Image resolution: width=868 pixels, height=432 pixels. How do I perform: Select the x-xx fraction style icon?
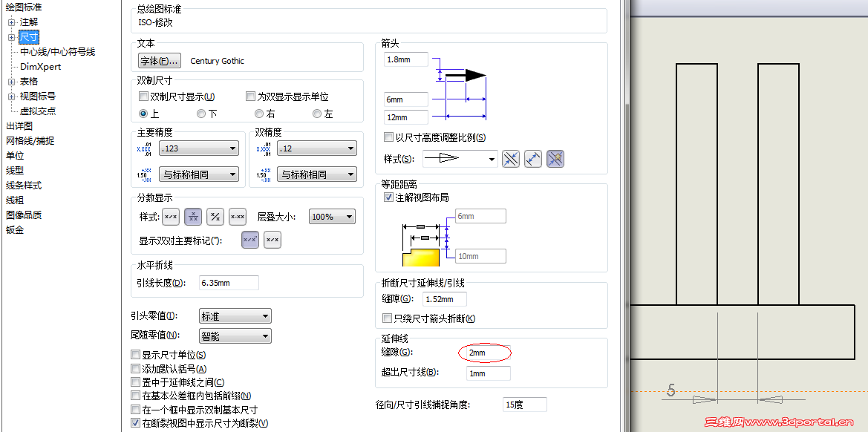(x=238, y=217)
